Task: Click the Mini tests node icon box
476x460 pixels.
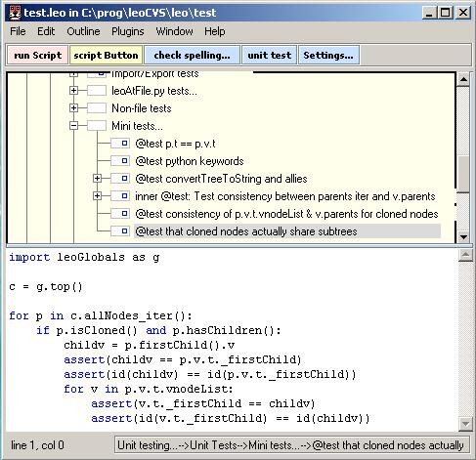Action: (97, 126)
